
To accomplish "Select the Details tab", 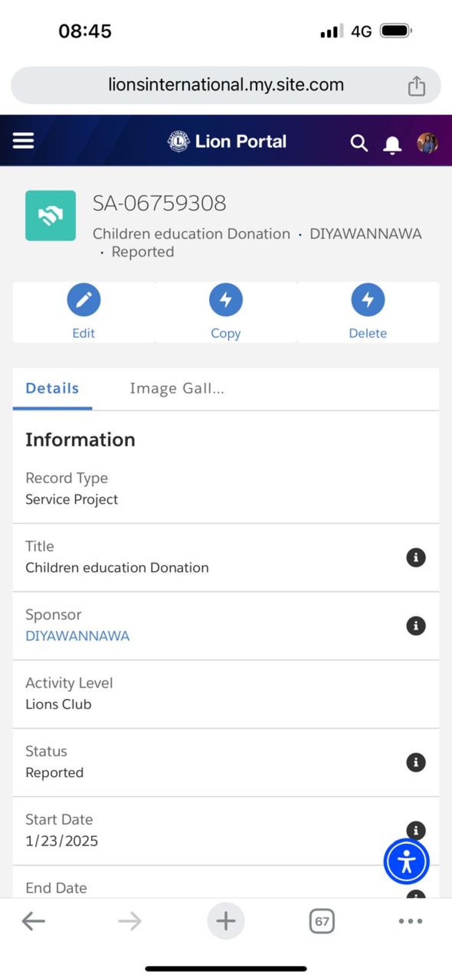I will pos(52,389).
